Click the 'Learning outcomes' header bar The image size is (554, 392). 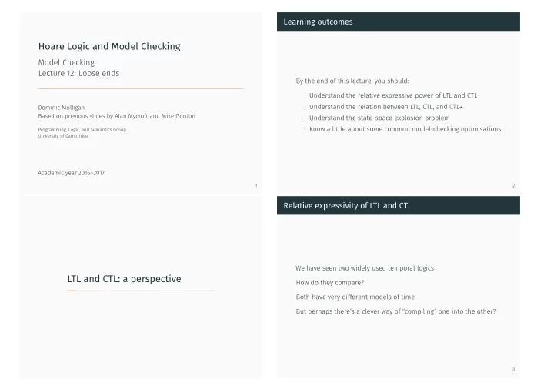pos(399,22)
